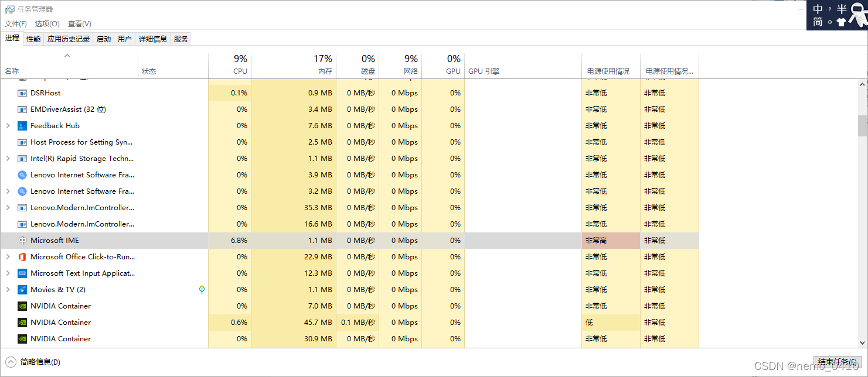The width and height of the screenshot is (868, 377).
Task: Click the 低 power usage cell
Action: 611,323
